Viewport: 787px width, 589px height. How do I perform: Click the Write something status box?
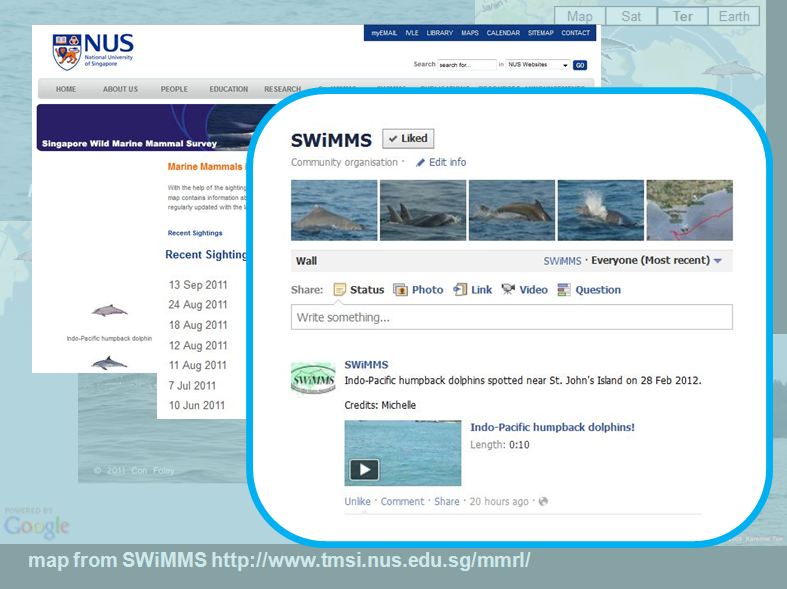[x=511, y=317]
